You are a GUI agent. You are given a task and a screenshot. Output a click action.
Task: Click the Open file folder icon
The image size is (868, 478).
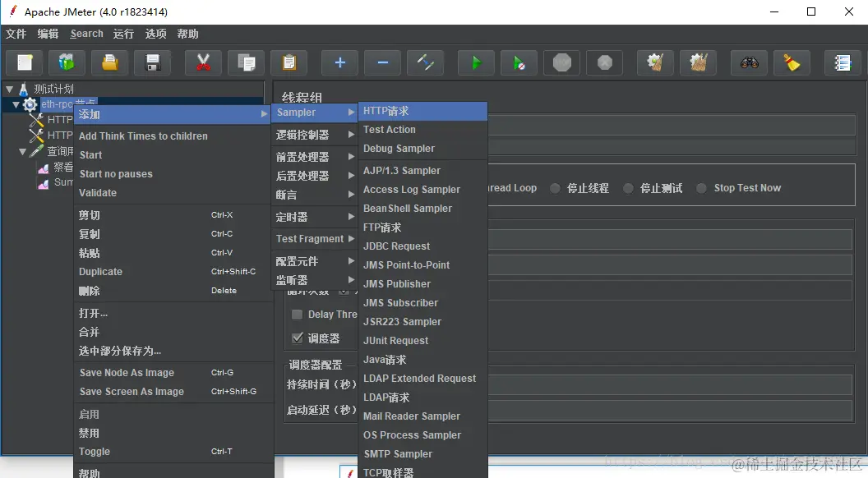click(109, 62)
